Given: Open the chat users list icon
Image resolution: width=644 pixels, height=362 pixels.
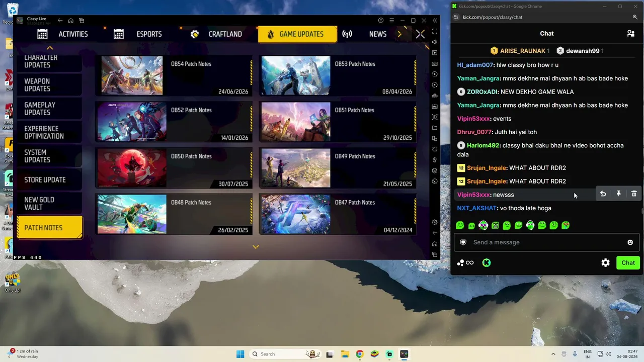Looking at the screenshot, I should [630, 34].
